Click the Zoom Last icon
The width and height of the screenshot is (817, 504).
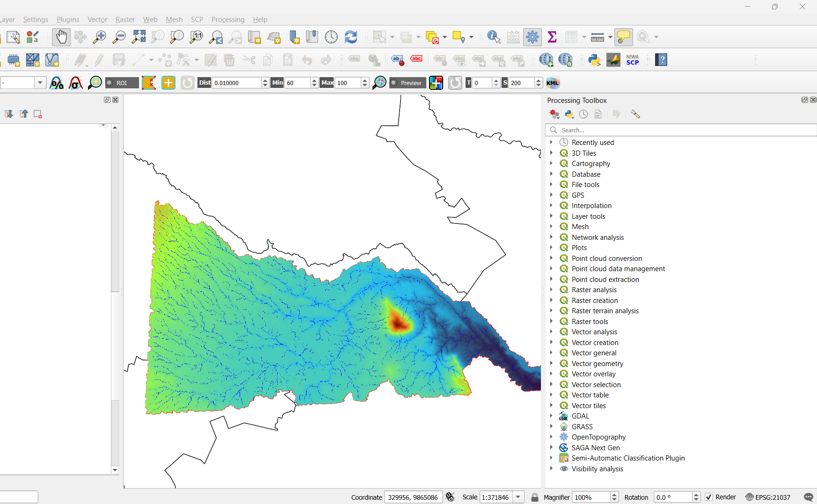point(216,37)
